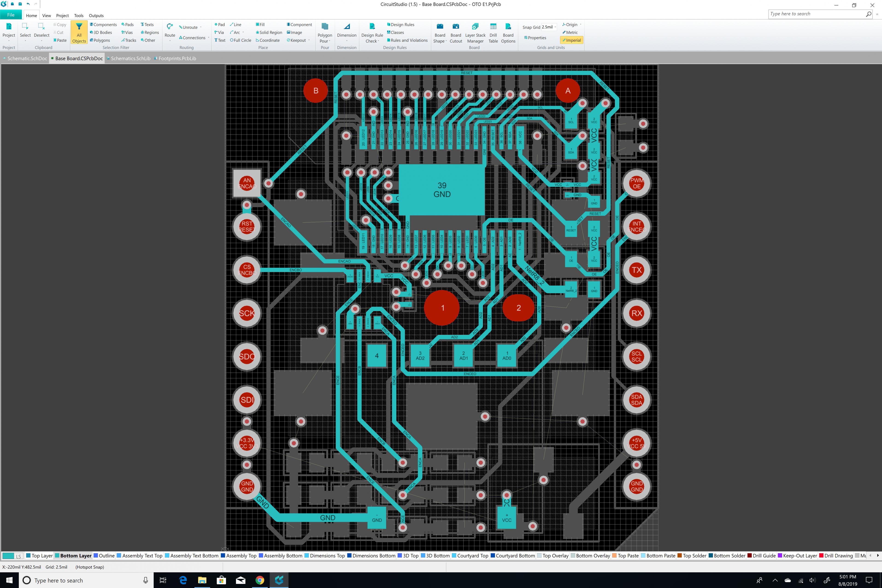882x588 pixels.
Task: Open the LS layer set selector
Action: pyautogui.click(x=18, y=556)
